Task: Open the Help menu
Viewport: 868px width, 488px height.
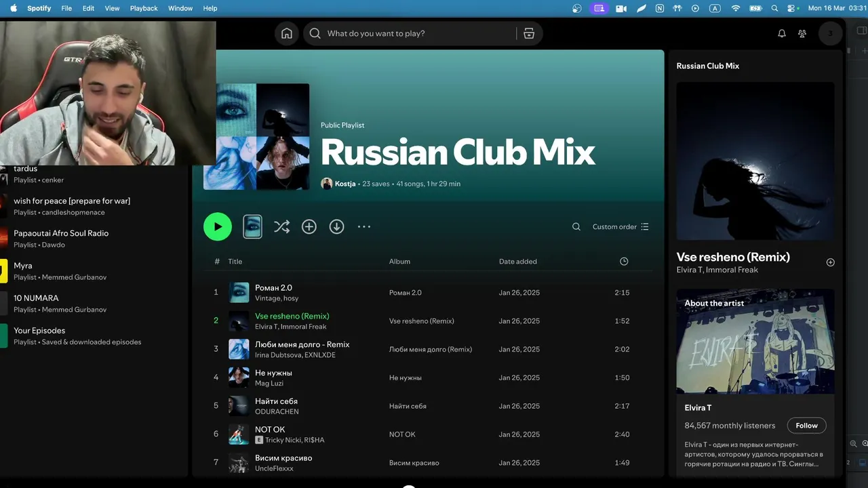Action: (x=210, y=8)
